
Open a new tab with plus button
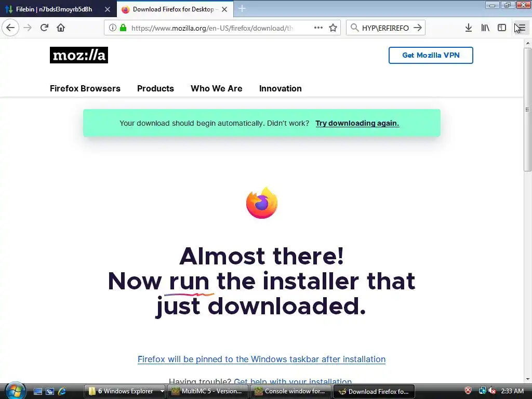242,9
